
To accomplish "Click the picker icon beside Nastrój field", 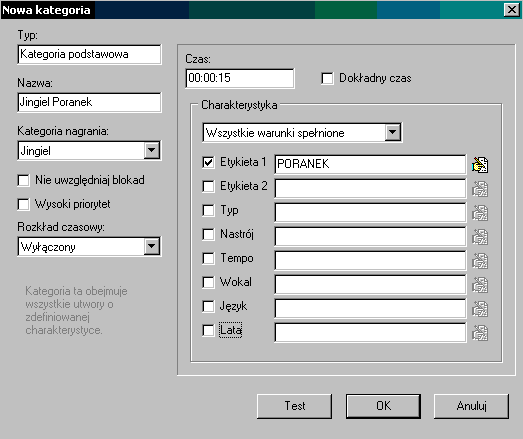I will (480, 237).
